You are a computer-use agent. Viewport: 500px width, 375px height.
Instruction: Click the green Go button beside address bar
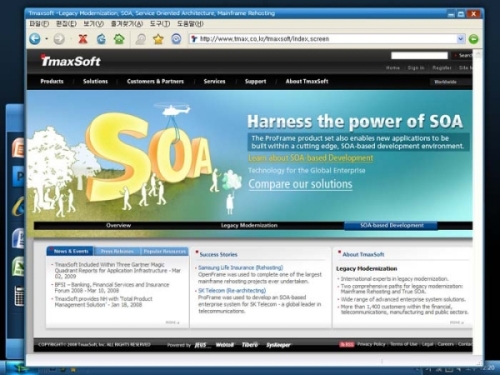tap(473, 39)
